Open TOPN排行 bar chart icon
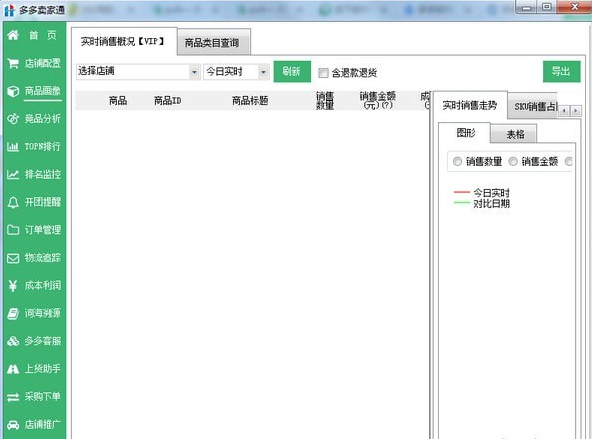 point(13,146)
